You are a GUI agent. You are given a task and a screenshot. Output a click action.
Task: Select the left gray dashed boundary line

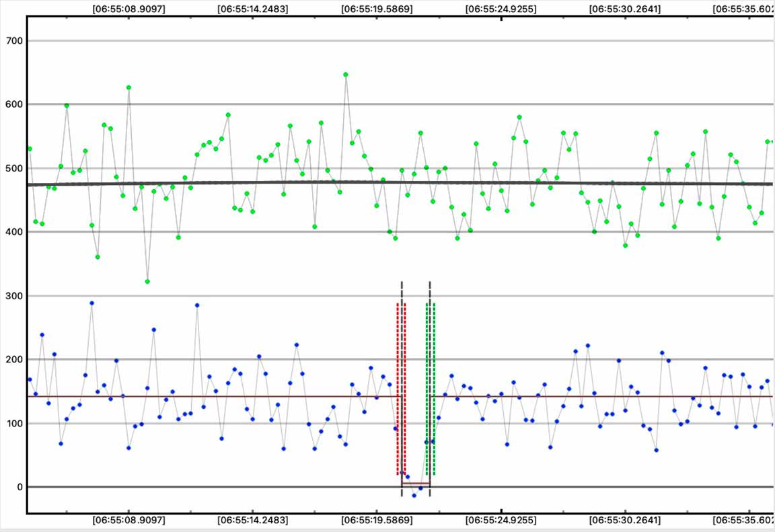(x=402, y=291)
